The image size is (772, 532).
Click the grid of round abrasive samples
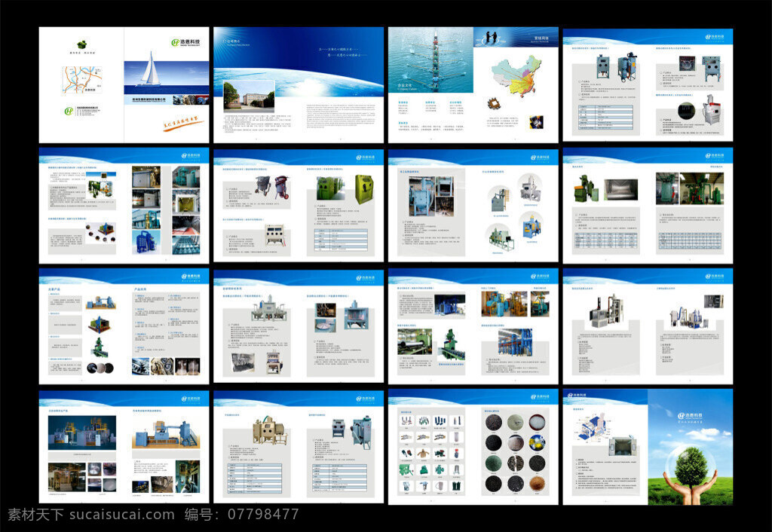[x=515, y=453]
